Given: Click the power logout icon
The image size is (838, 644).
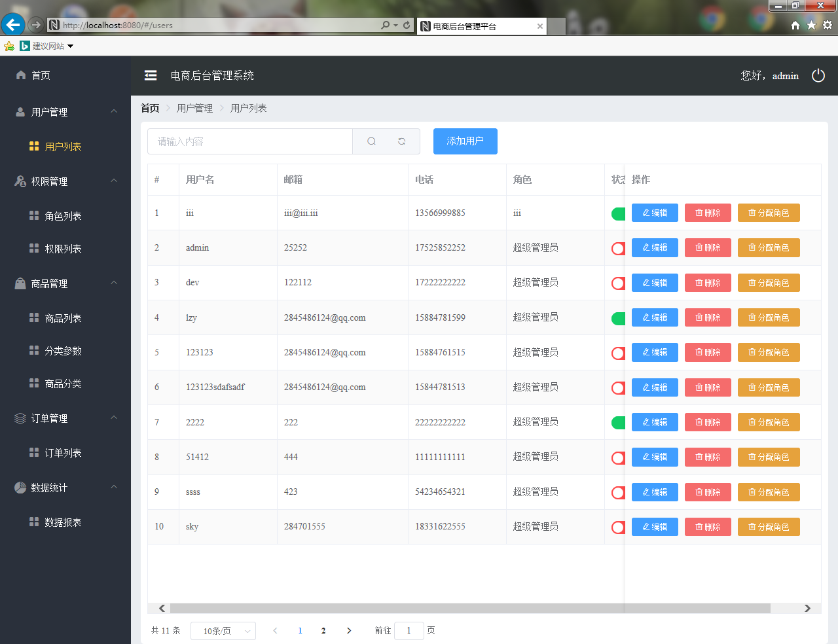Looking at the screenshot, I should pos(818,75).
